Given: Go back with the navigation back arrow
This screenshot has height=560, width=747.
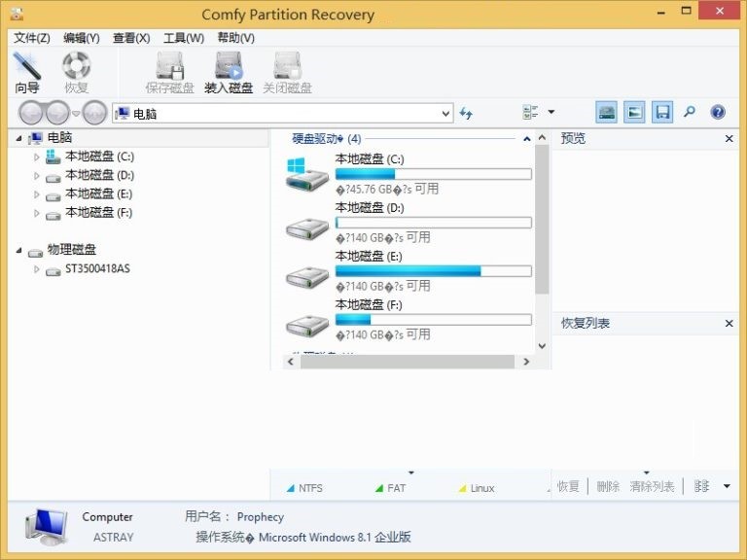Looking at the screenshot, I should [31, 113].
